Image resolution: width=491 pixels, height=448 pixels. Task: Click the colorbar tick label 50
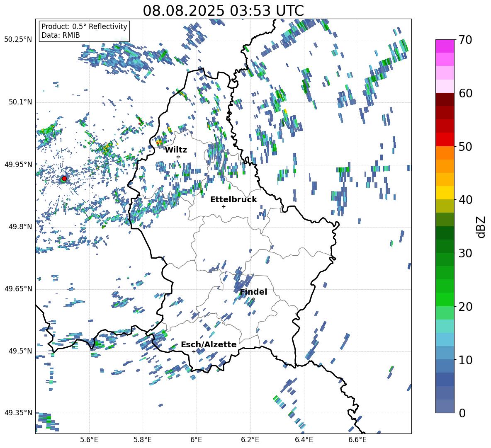click(x=465, y=147)
